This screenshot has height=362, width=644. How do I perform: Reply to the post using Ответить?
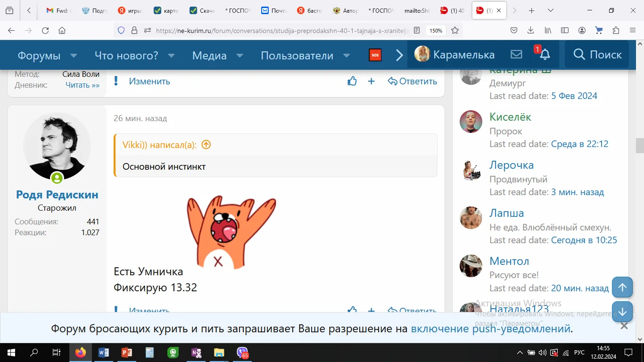[413, 81]
